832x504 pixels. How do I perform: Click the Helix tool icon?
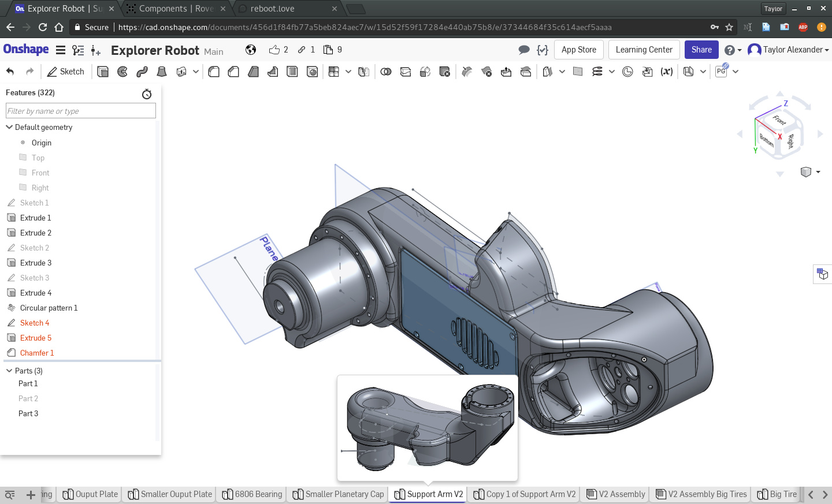pyautogui.click(x=597, y=72)
